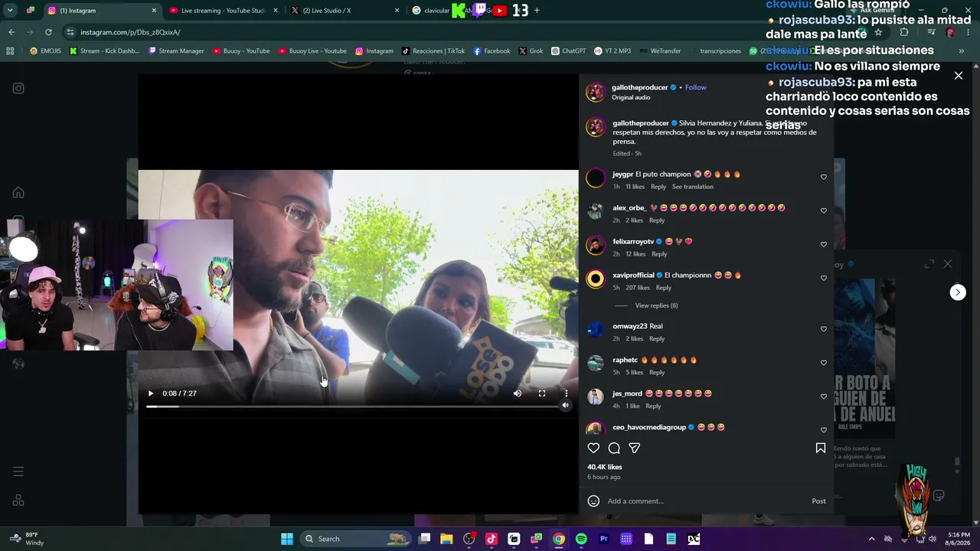Image resolution: width=980 pixels, height=551 pixels.
Task: Reply to felixarroyotv's comment
Action: 659,254
